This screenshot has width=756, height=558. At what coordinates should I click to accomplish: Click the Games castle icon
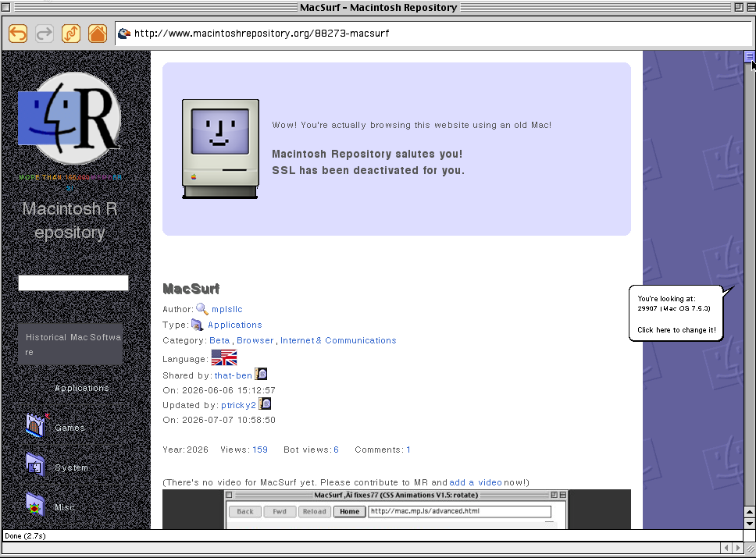tap(36, 425)
